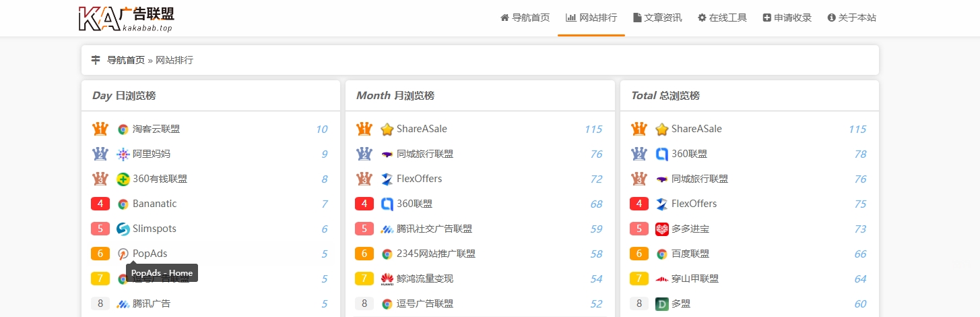Viewport: 980px width, 317px height.
Task: Click the Day 日浏览榜 heading
Action: (x=124, y=96)
